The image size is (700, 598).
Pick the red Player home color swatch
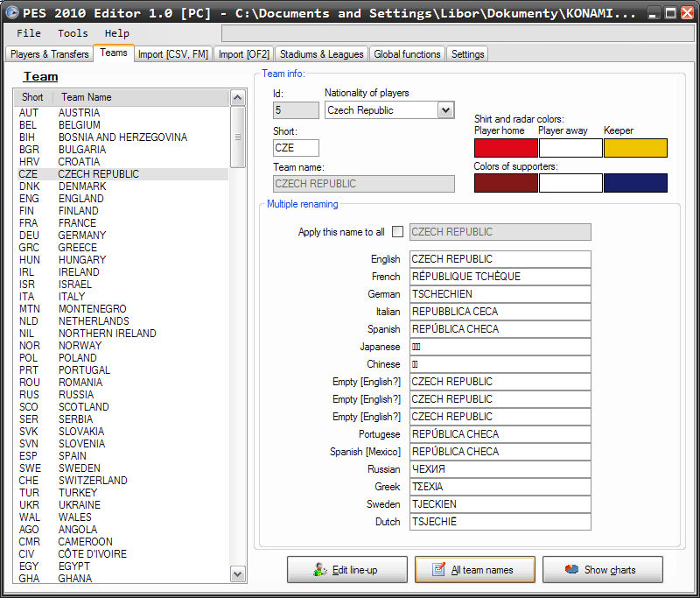[x=506, y=148]
